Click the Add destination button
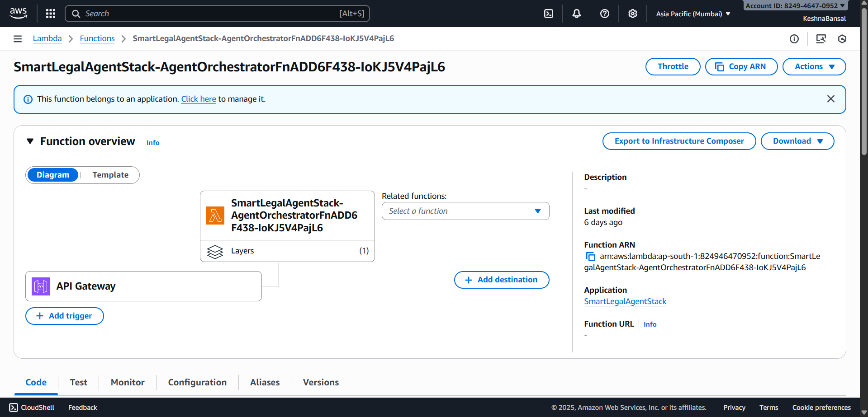 (502, 280)
